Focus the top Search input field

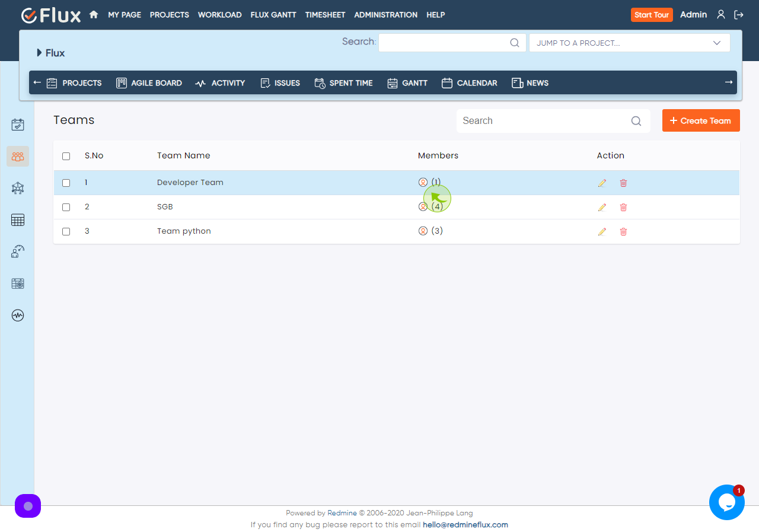pyautogui.click(x=452, y=43)
